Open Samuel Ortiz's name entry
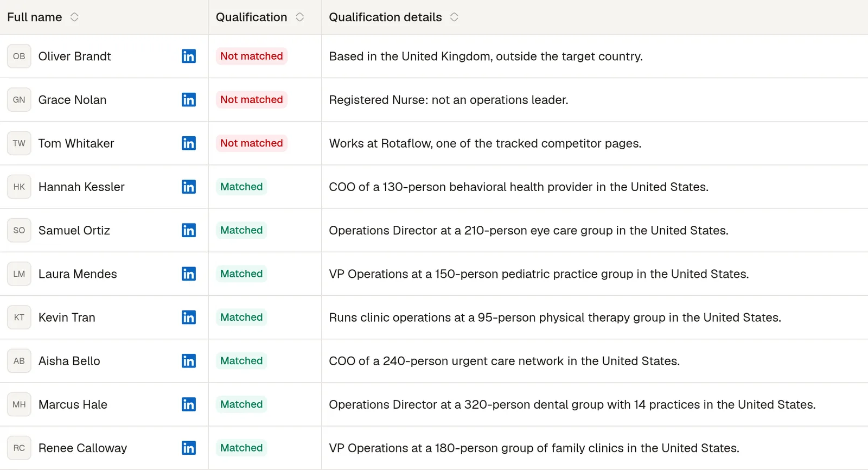 pos(74,230)
